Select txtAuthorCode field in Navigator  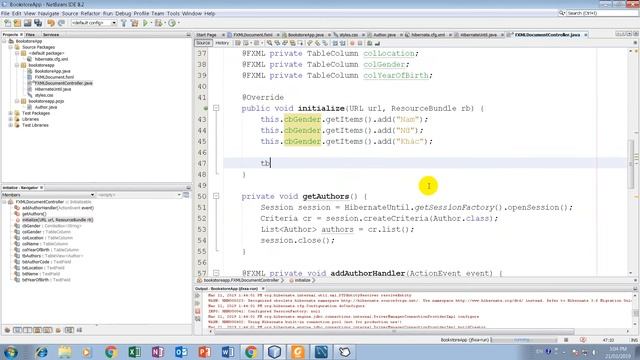click(x=46, y=262)
